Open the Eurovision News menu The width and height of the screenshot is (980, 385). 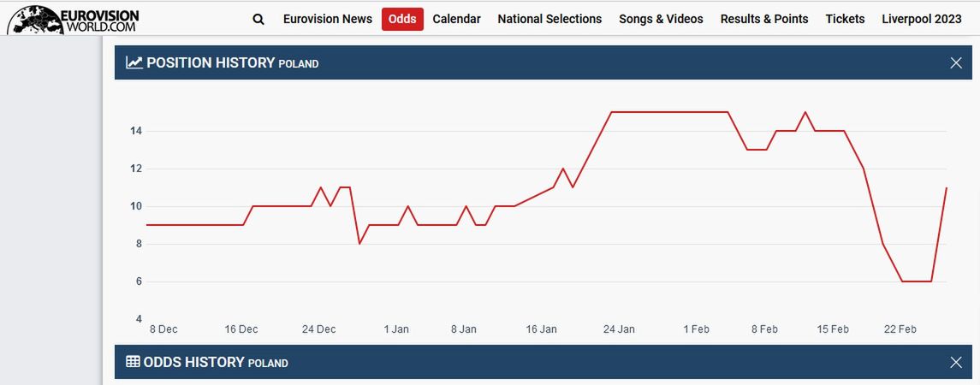(327, 19)
